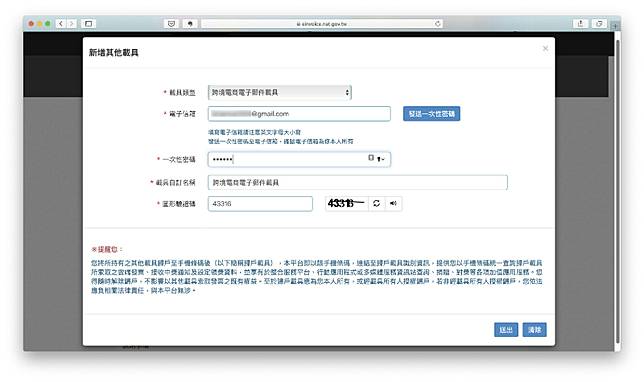Viewport: 644px width, 382px height.
Task: Go back with Safari's back arrow
Action: click(x=61, y=24)
